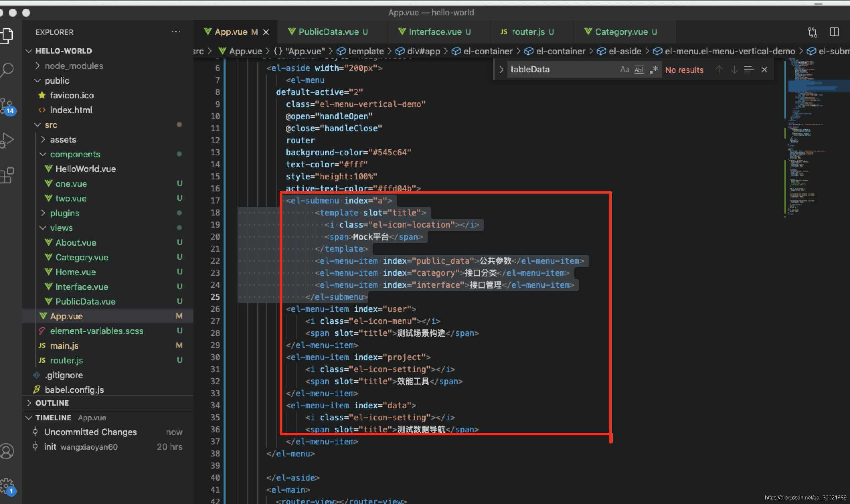The image size is (850, 504).
Task: Open the Run and Debug view
Action: pos(7,140)
